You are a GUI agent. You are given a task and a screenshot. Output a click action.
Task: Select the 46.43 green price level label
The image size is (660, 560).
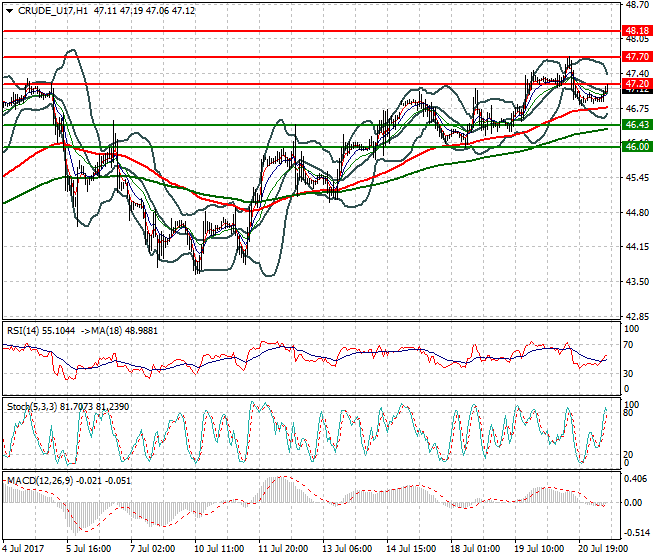click(x=637, y=125)
